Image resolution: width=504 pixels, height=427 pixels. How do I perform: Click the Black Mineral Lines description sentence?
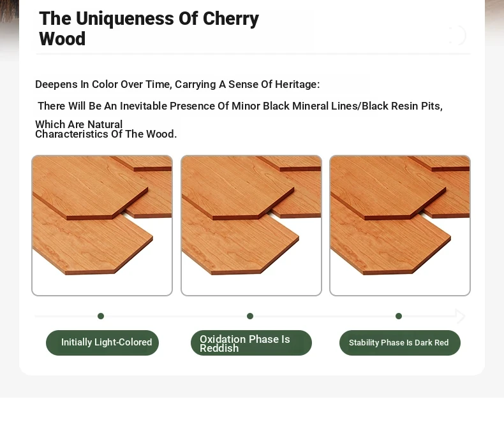point(240,106)
